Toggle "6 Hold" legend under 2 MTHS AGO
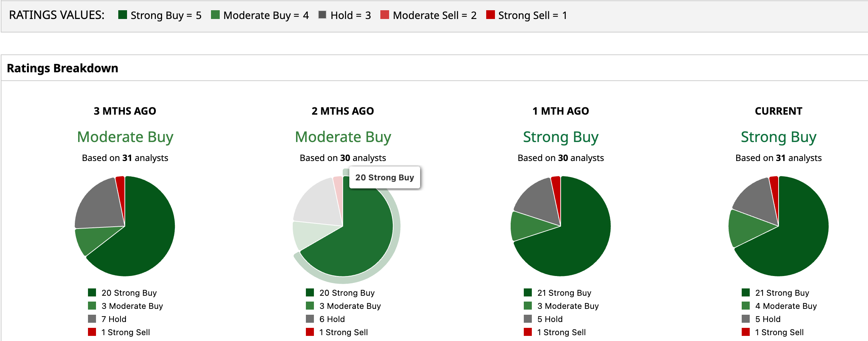The height and width of the screenshot is (341, 868). click(x=332, y=319)
